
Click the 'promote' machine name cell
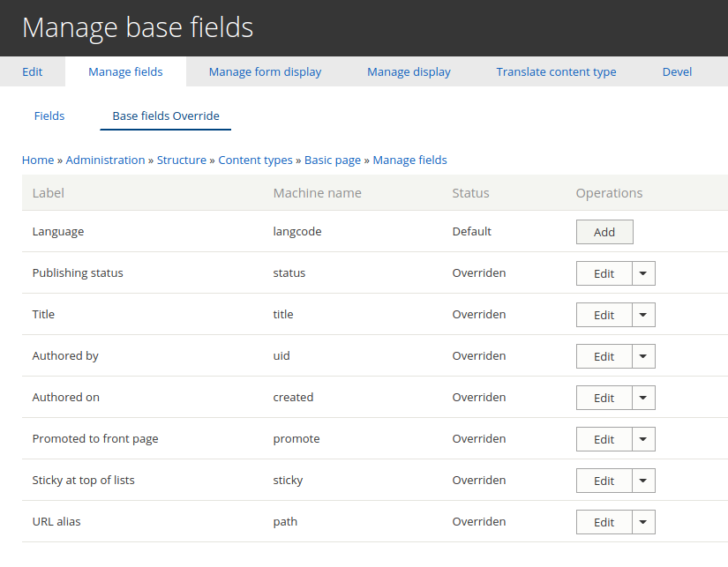[296, 439]
